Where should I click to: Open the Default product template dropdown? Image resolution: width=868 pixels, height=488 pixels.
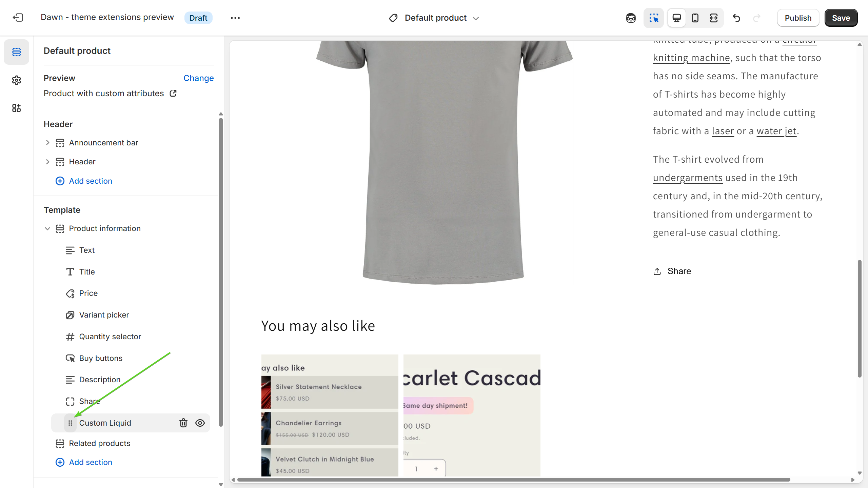pyautogui.click(x=435, y=18)
